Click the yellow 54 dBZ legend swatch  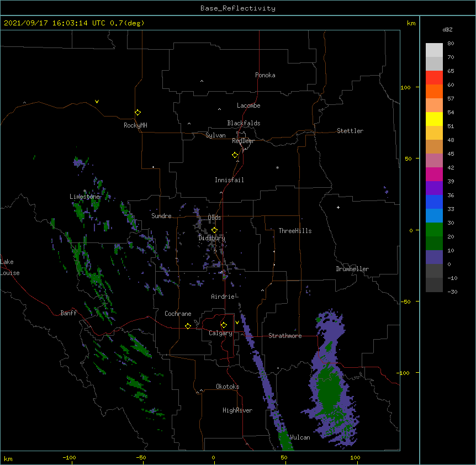pyautogui.click(x=434, y=119)
